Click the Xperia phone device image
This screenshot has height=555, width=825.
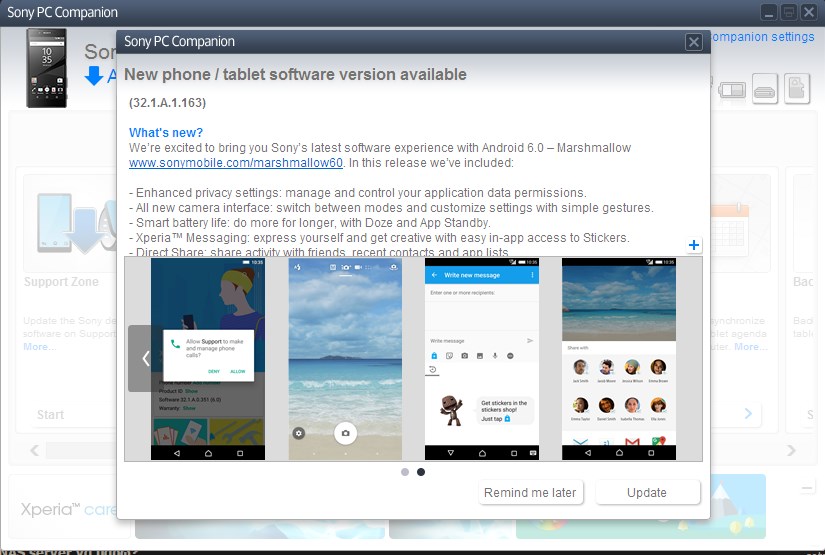tap(47, 67)
